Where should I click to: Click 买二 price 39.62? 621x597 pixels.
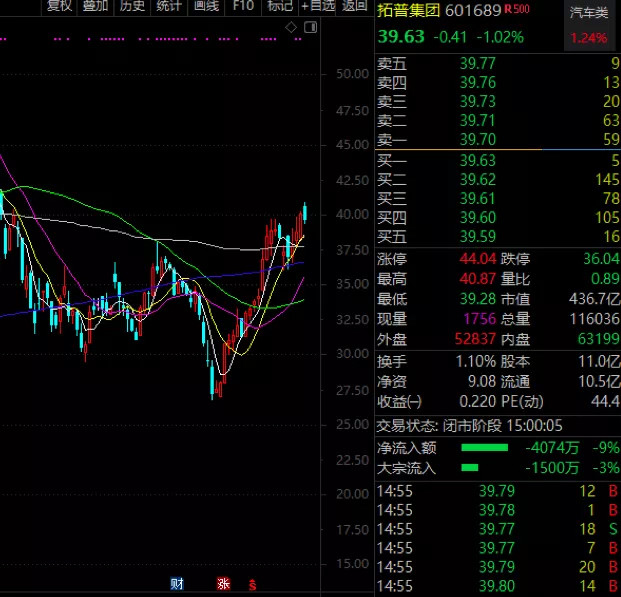(x=478, y=180)
